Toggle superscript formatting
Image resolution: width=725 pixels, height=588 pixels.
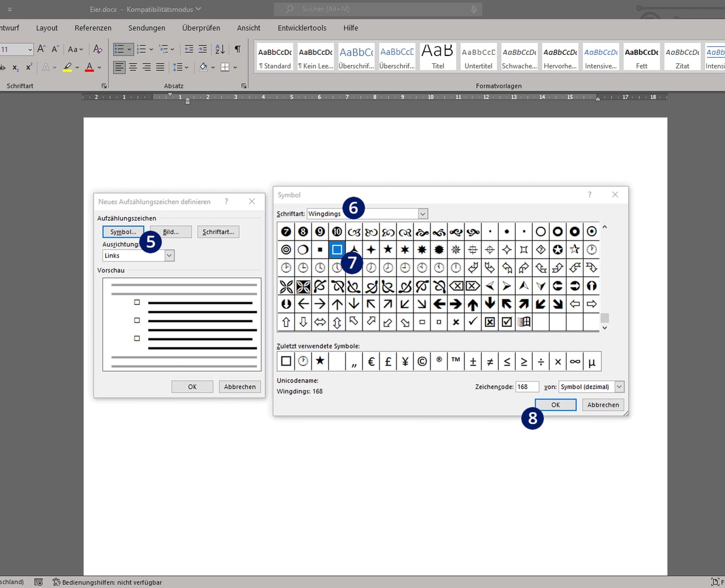(x=29, y=67)
